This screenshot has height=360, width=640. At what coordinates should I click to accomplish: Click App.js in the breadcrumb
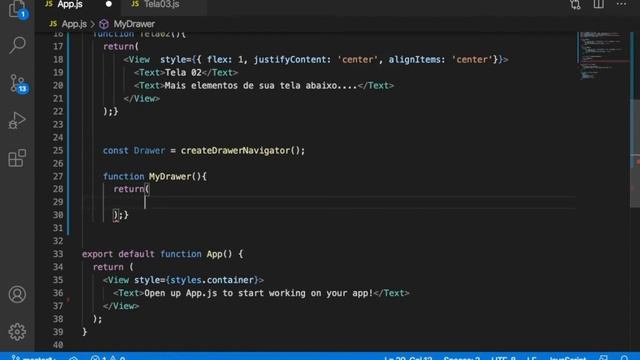coord(73,24)
